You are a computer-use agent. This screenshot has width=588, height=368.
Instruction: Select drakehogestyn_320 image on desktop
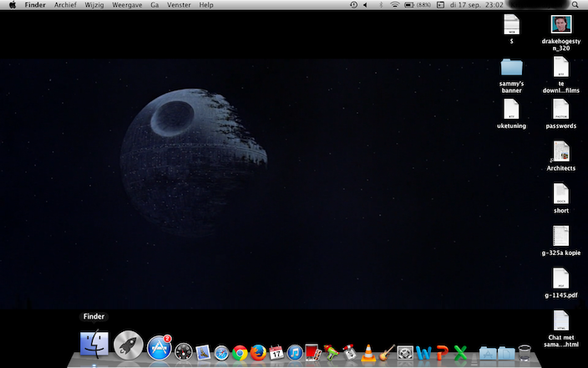[561, 33]
